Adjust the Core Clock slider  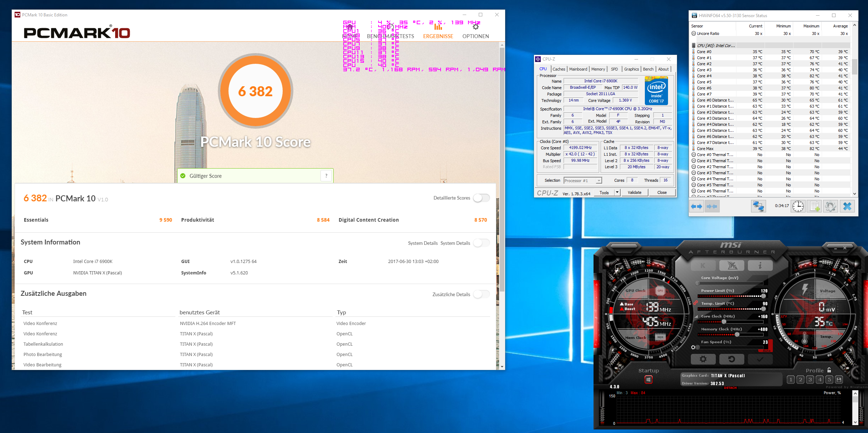724,321
